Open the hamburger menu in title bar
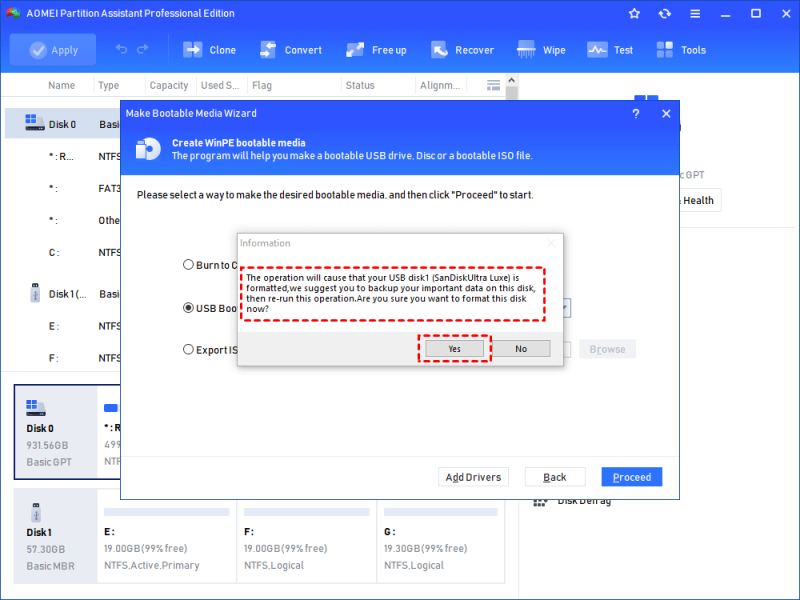The width and height of the screenshot is (800, 600). click(695, 14)
